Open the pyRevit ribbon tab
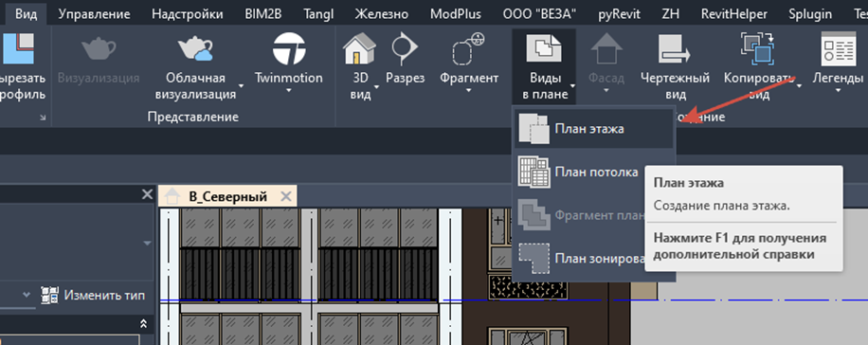This screenshot has width=868, height=345. 620,14
